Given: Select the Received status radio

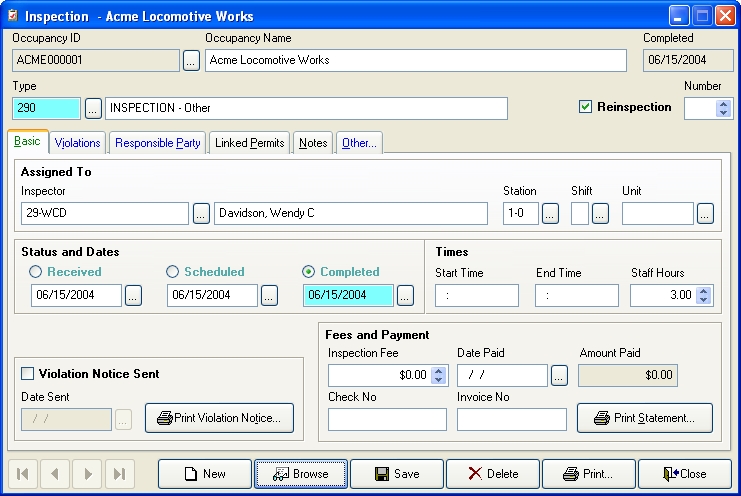Looking at the screenshot, I should point(35,272).
